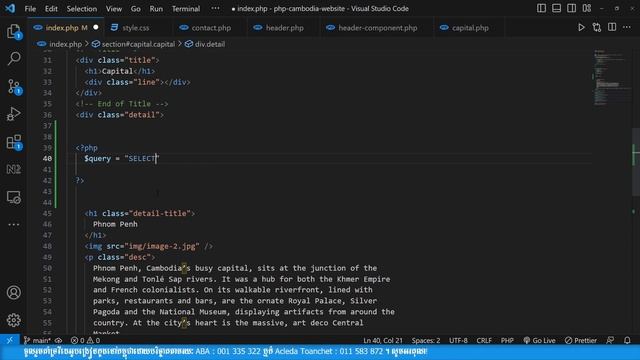The image size is (640, 360).
Task: Go to line via Ln 40, Col 21
Action: click(x=383, y=340)
